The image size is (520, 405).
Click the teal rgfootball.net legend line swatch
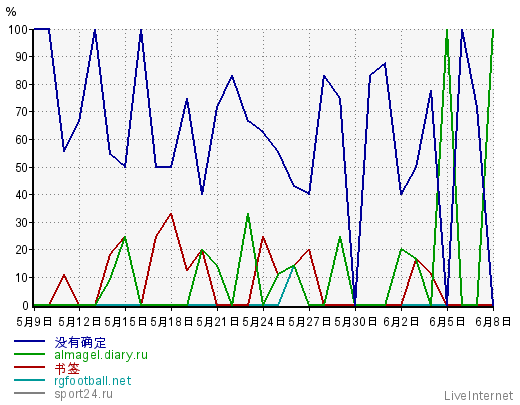[29, 380]
